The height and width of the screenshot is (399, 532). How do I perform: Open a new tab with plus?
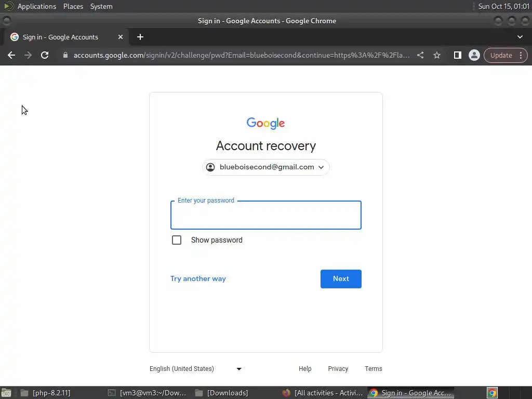pyautogui.click(x=140, y=37)
